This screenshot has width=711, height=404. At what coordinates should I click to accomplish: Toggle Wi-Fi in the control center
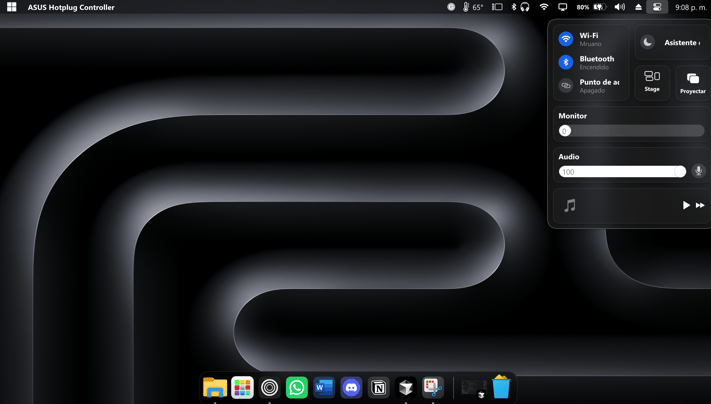click(565, 39)
